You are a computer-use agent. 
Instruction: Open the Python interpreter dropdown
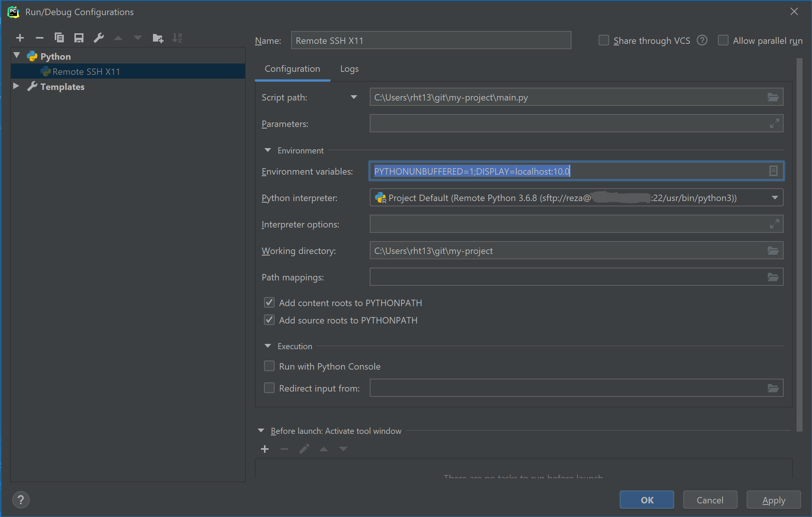click(x=775, y=198)
